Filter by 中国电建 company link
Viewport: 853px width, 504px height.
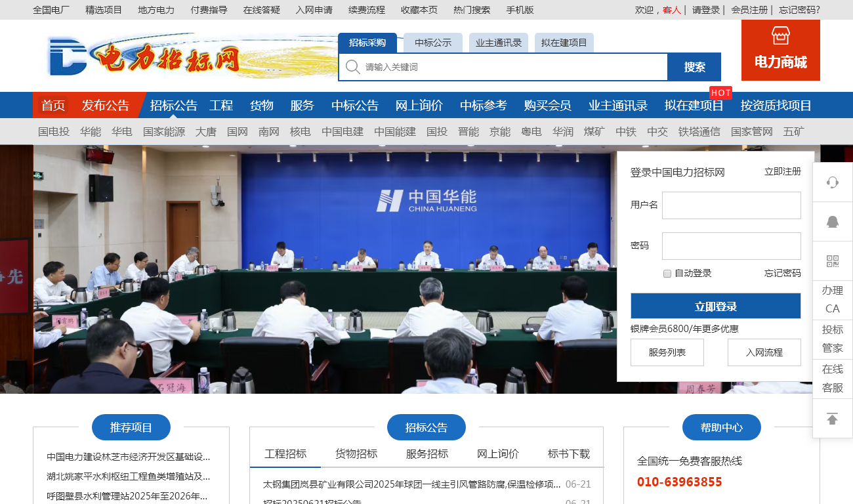[343, 131]
